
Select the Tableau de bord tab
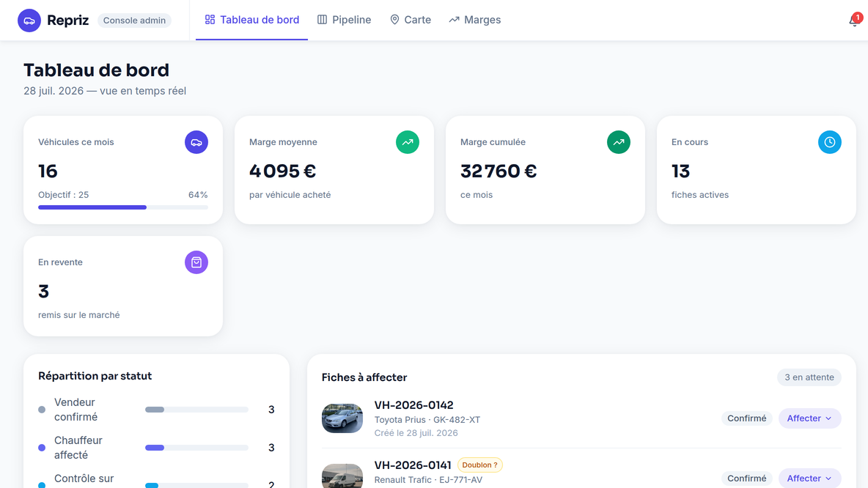[252, 20]
